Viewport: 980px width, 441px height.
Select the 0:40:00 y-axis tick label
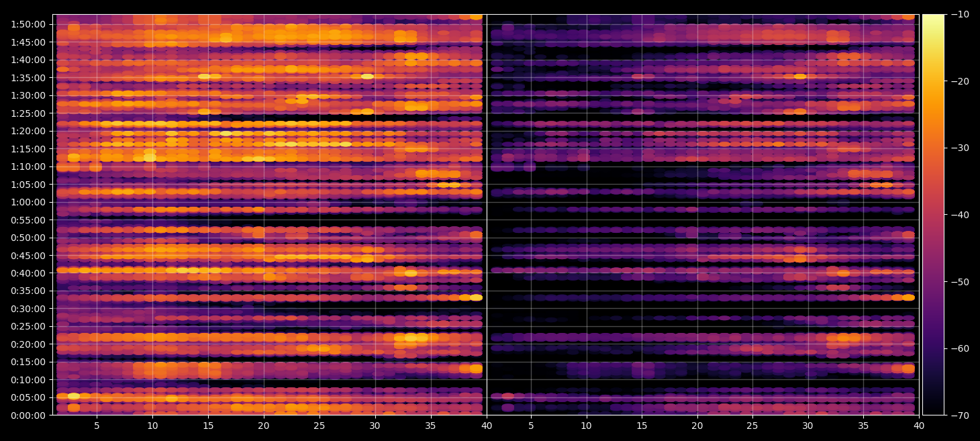click(x=28, y=273)
